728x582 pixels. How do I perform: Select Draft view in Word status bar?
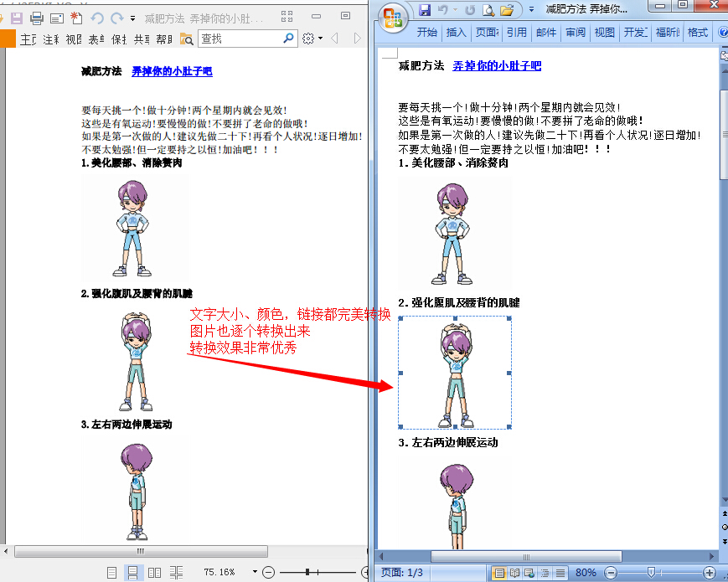click(x=560, y=573)
